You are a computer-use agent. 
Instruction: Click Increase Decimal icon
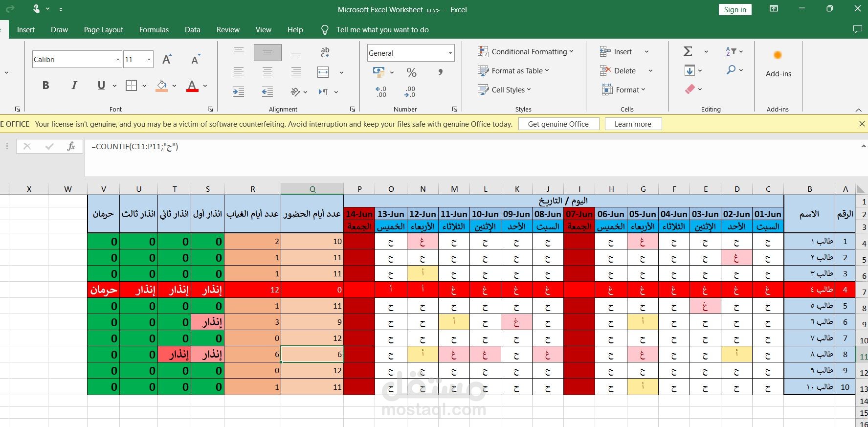pyautogui.click(x=381, y=91)
